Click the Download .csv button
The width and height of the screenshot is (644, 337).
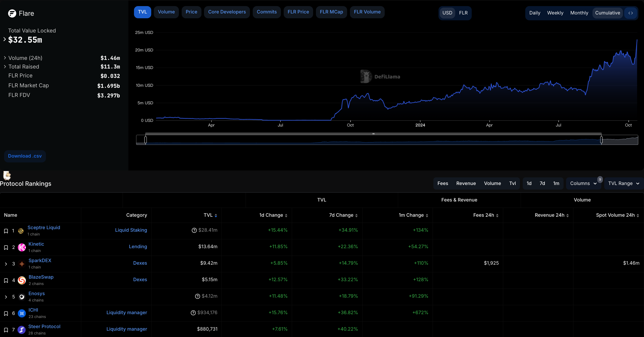coord(25,156)
